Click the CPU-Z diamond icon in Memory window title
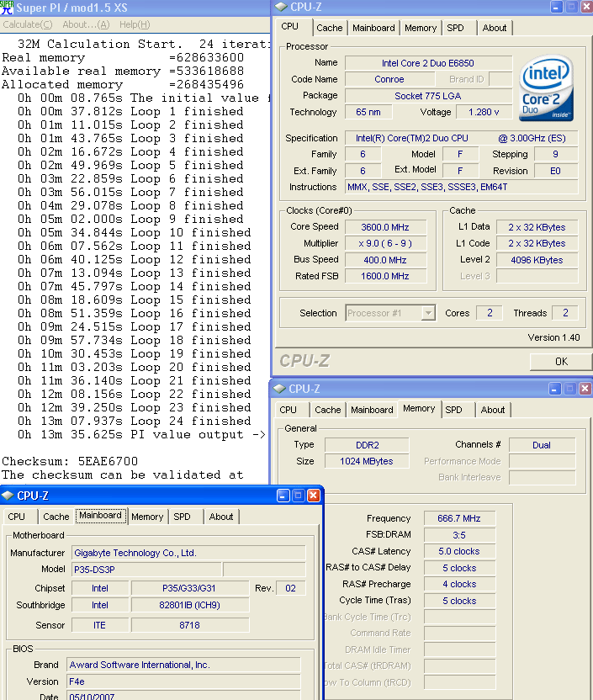Viewport: 593px width, 700px height. pyautogui.click(x=279, y=389)
